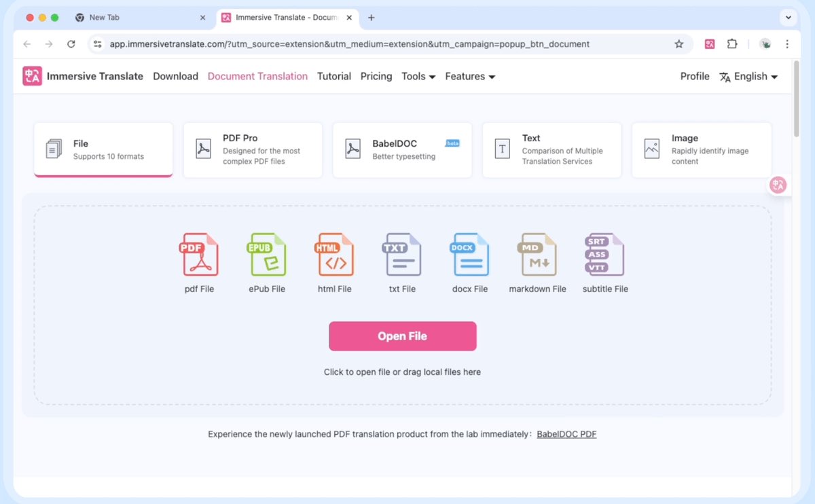This screenshot has height=504, width=815.
Task: Open the Profile link
Action: [695, 76]
